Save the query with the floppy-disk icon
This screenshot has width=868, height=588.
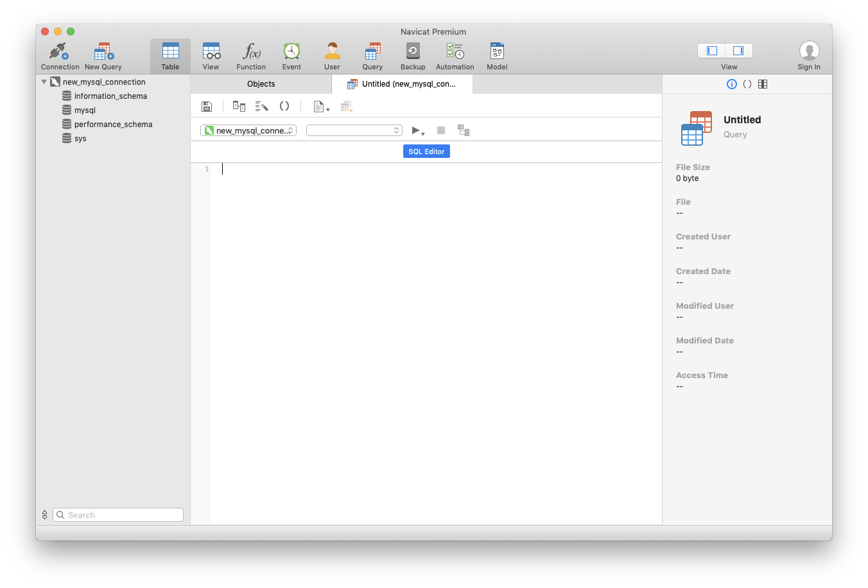pos(207,107)
